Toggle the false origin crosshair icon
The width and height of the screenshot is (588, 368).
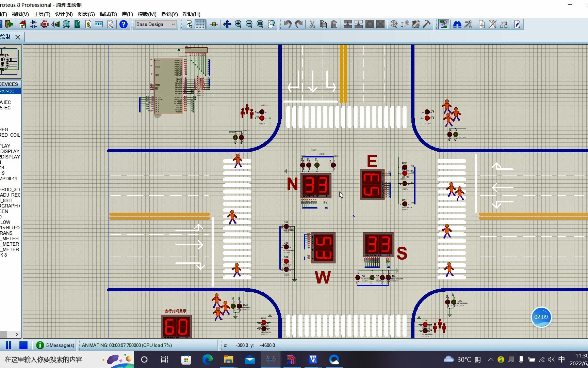214,24
